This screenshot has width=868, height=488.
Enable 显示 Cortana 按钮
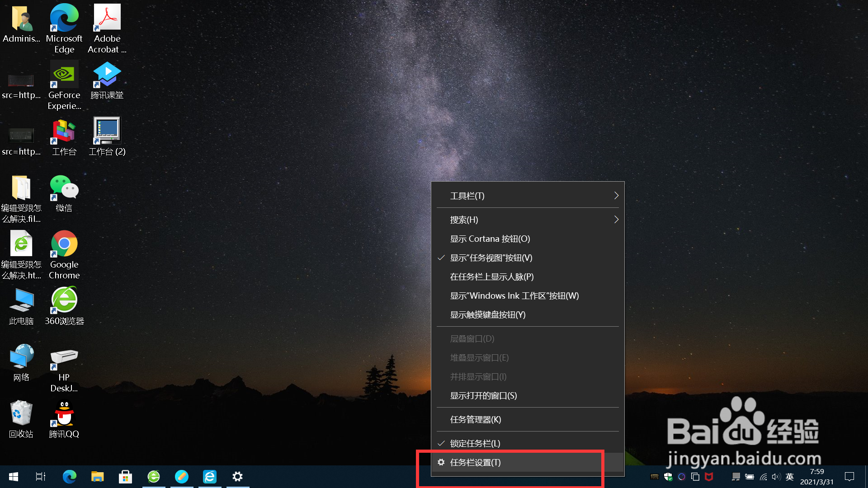point(490,239)
